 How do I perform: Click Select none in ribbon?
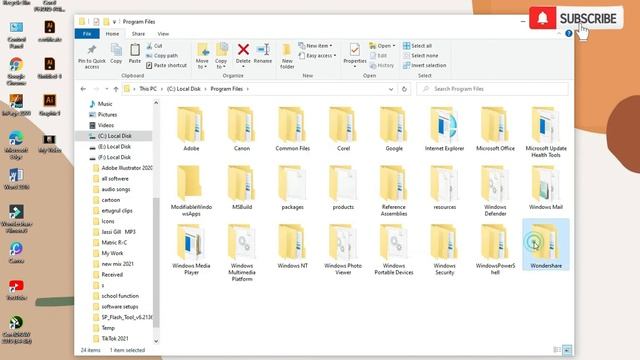pos(420,56)
